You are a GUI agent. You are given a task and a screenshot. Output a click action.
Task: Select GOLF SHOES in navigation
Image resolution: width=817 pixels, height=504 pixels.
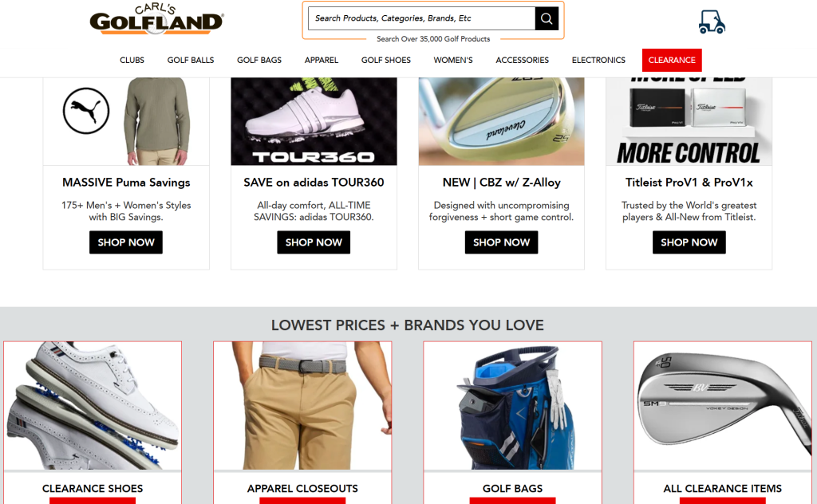click(386, 60)
